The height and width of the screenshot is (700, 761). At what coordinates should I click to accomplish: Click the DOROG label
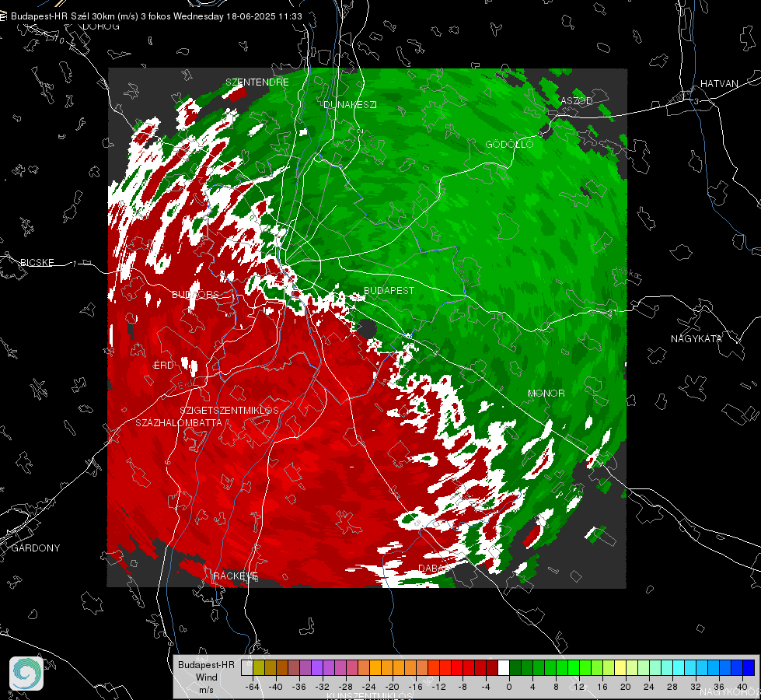[101, 26]
